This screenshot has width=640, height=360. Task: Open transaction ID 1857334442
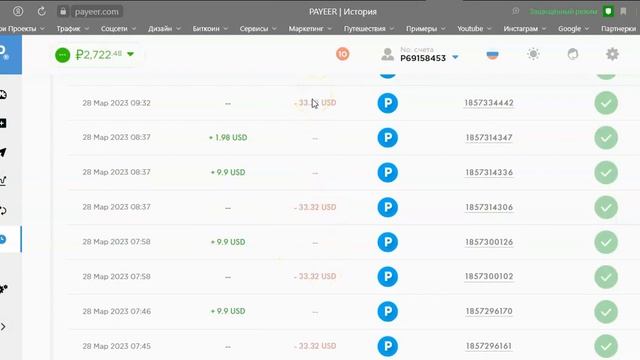click(489, 103)
